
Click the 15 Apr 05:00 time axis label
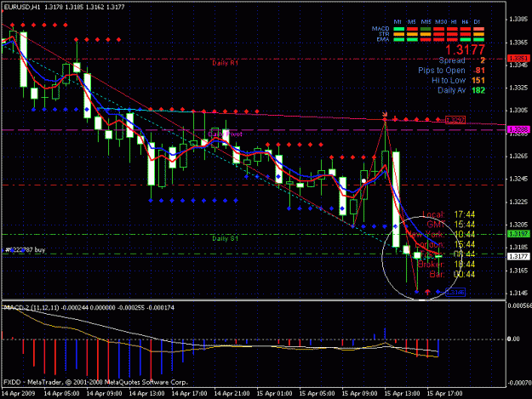(x=317, y=394)
